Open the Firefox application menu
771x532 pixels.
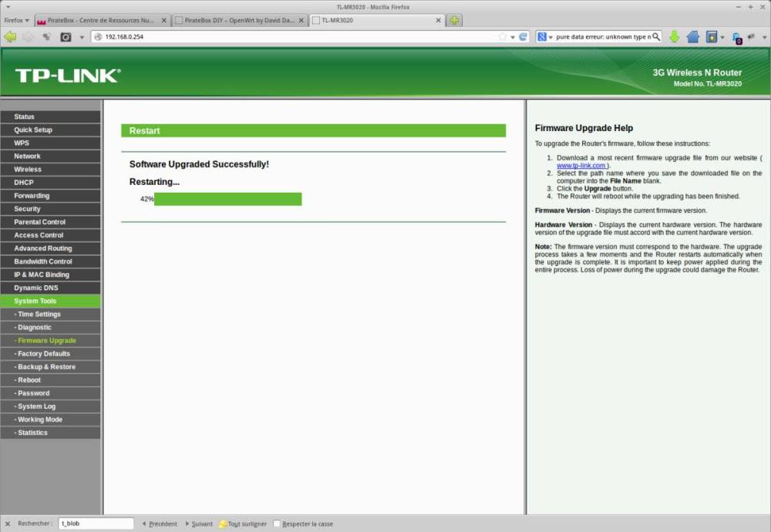coord(17,20)
